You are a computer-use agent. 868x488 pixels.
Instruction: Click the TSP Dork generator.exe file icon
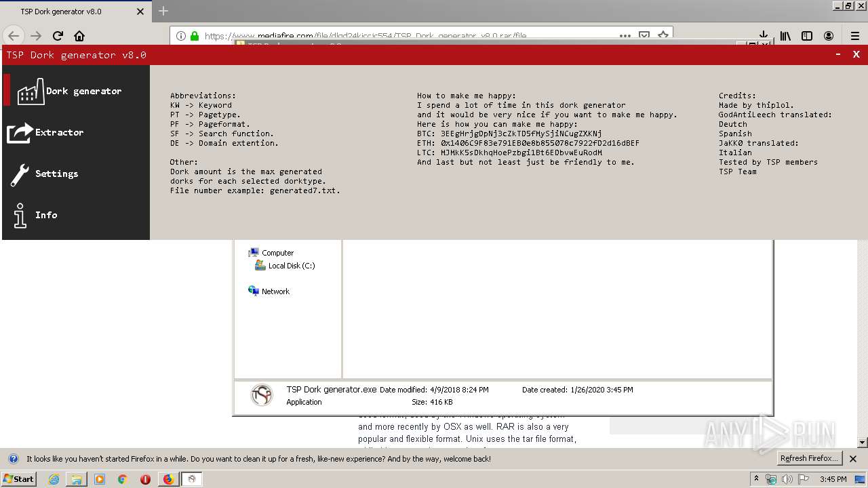point(261,395)
